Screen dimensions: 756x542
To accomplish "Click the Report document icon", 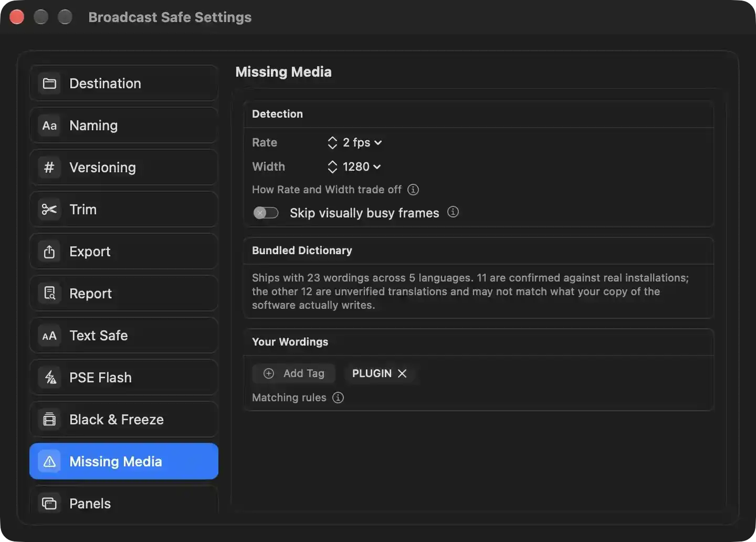I will point(49,294).
